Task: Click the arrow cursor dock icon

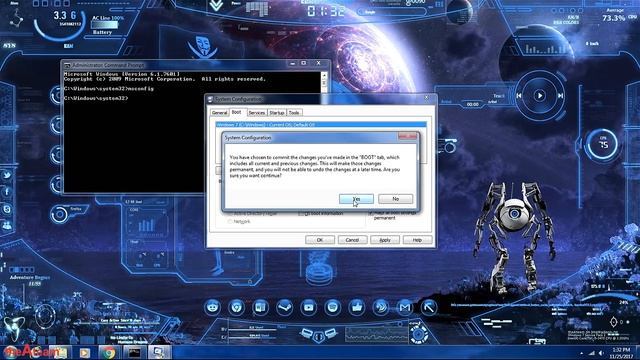Action: pos(429,307)
